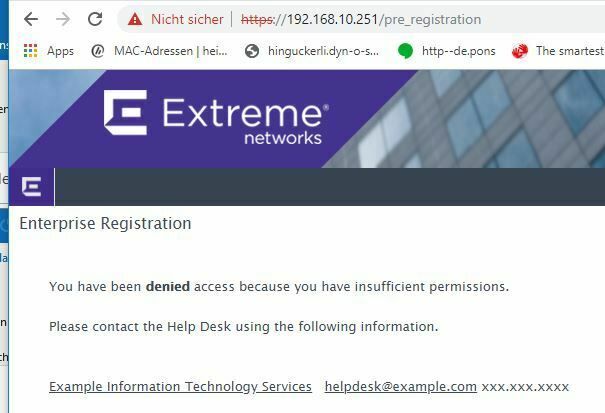Screen dimensions: 605x413
Task: Click the small Extreme logo in dark navbar
Action: pyautogui.click(x=32, y=187)
